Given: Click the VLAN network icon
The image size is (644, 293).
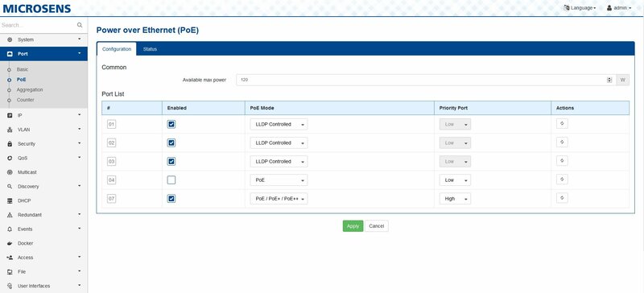Looking at the screenshot, I should 10,130.
